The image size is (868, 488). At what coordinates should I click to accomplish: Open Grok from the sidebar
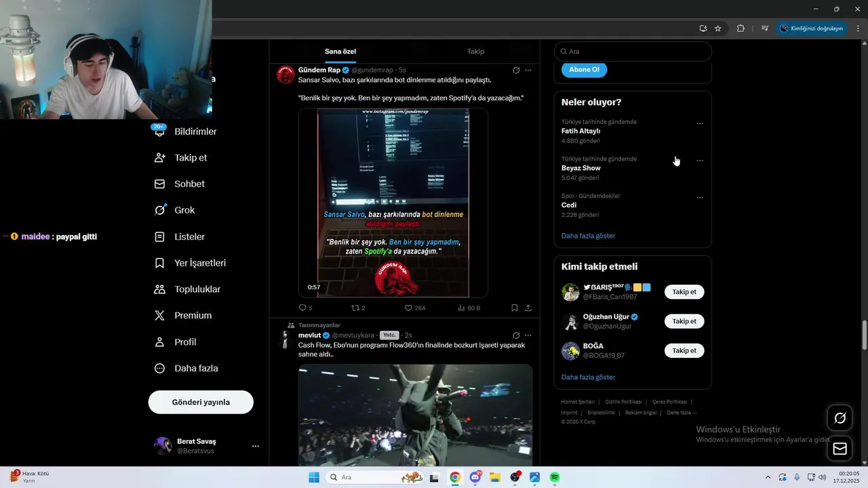[174, 210]
